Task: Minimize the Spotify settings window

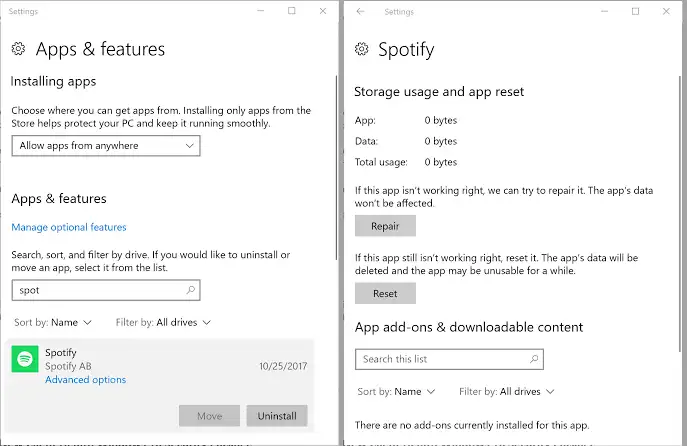Action: (x=604, y=11)
